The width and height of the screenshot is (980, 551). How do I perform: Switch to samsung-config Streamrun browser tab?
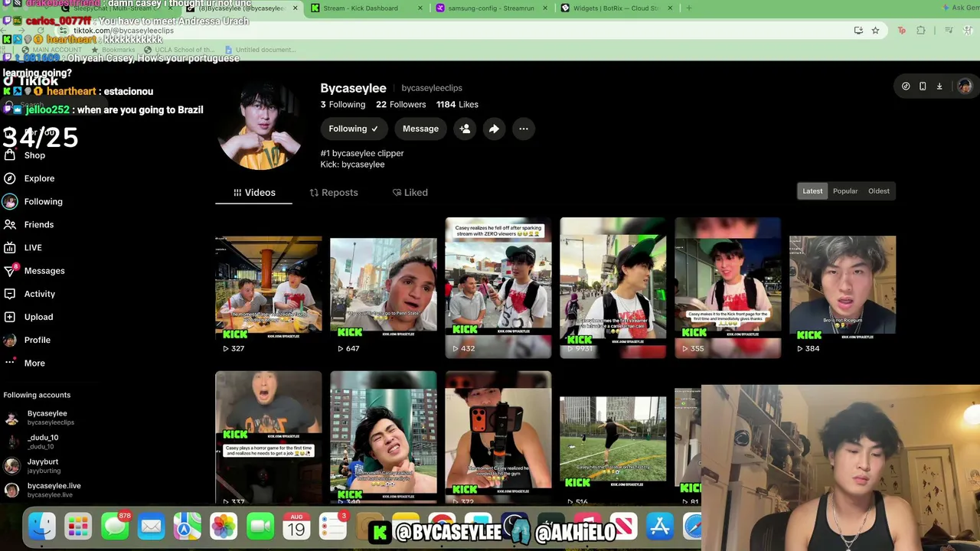[492, 8]
